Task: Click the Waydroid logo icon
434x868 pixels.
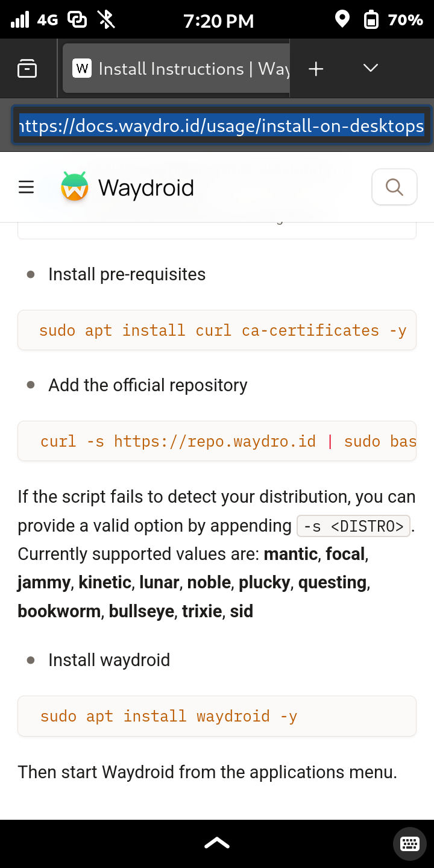Action: 75,186
